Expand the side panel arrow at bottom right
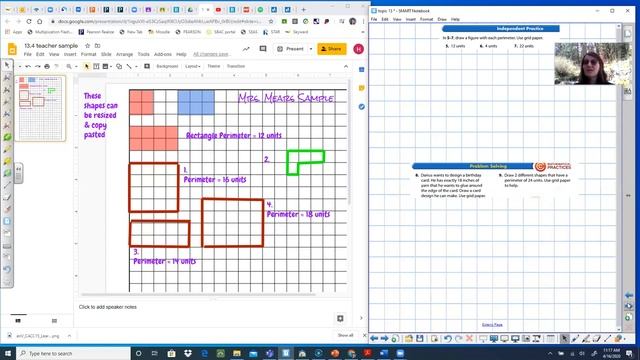Screen dimensions: 640x360 click(x=361, y=318)
